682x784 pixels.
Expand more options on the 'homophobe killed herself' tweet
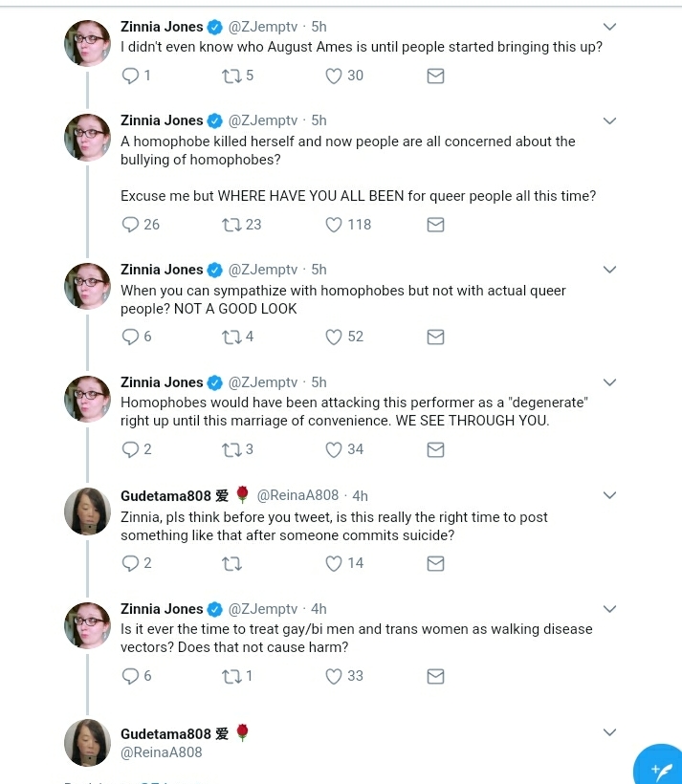(x=609, y=120)
